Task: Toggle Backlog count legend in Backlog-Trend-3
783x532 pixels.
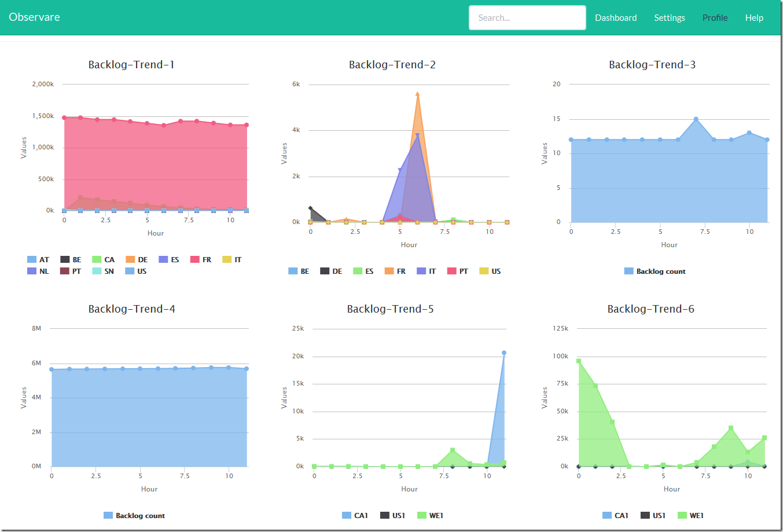Action: tap(655, 271)
